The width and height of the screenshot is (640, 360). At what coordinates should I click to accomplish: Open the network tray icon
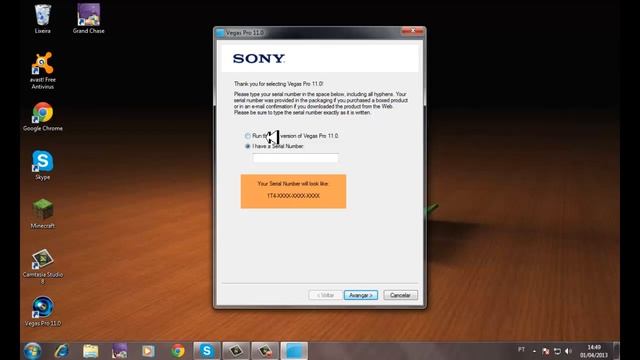tap(557, 351)
